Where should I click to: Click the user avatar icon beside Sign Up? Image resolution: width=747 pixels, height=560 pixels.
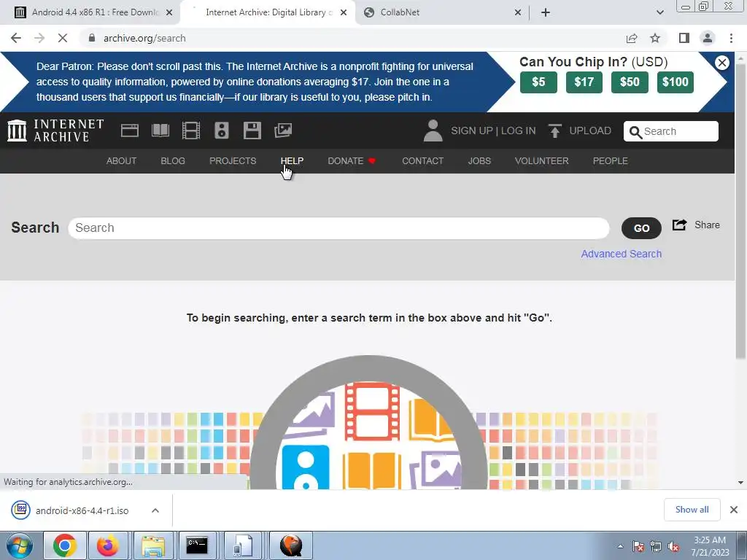point(433,131)
